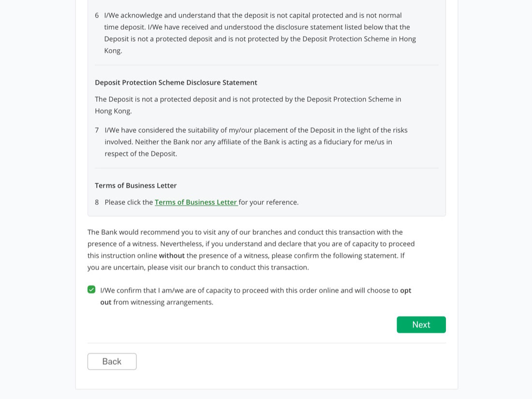The width and height of the screenshot is (532, 399).
Task: Click the number 8 list marker
Action: (97, 202)
